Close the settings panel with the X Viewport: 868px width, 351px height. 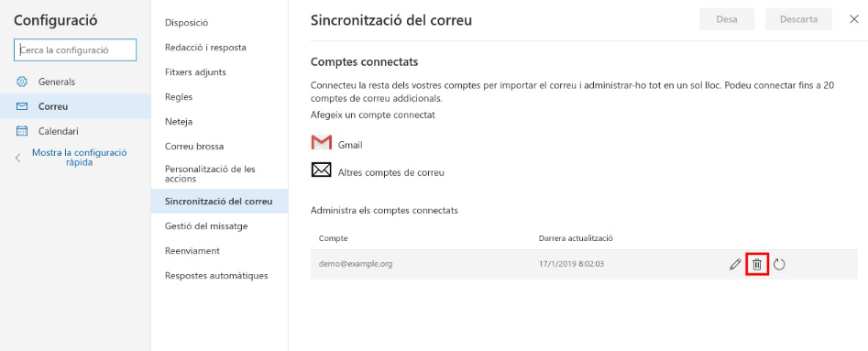[853, 19]
